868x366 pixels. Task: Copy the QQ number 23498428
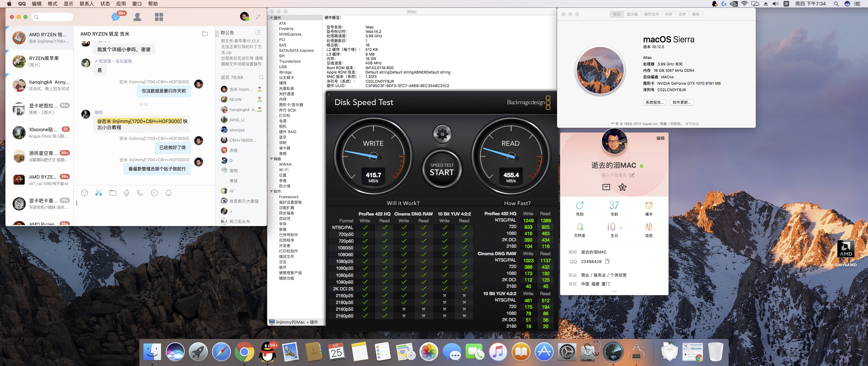pos(607,261)
